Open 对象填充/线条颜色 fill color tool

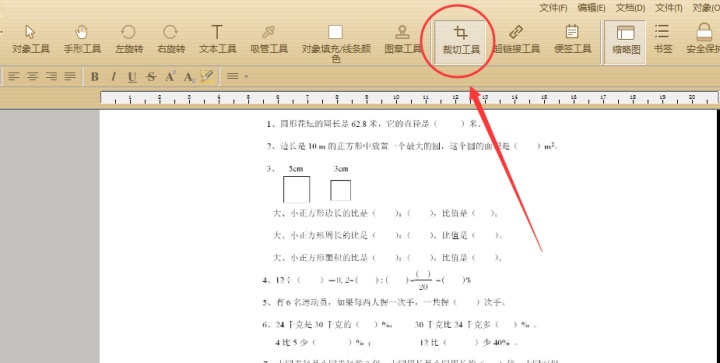tap(336, 44)
